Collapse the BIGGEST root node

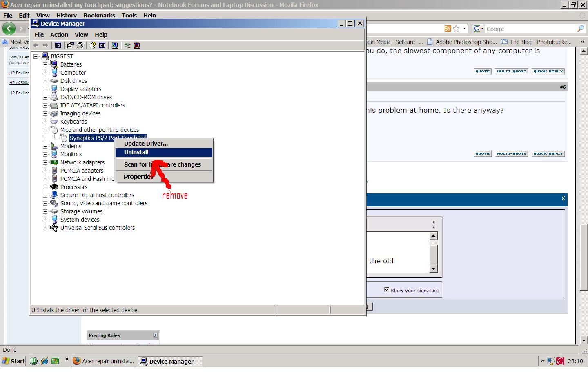tap(36, 56)
